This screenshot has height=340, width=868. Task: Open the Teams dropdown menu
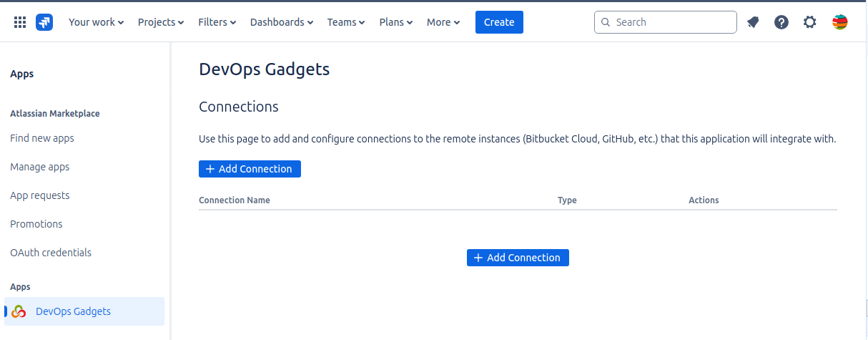(x=346, y=22)
